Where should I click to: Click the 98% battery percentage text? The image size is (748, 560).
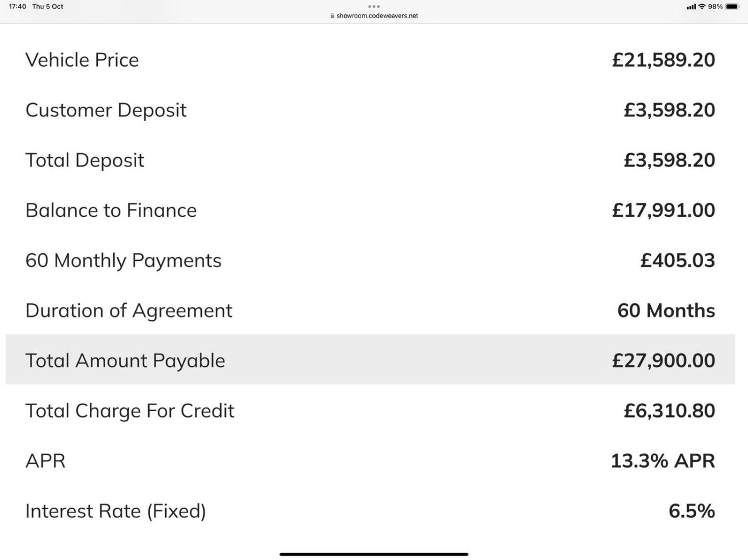pos(715,6)
